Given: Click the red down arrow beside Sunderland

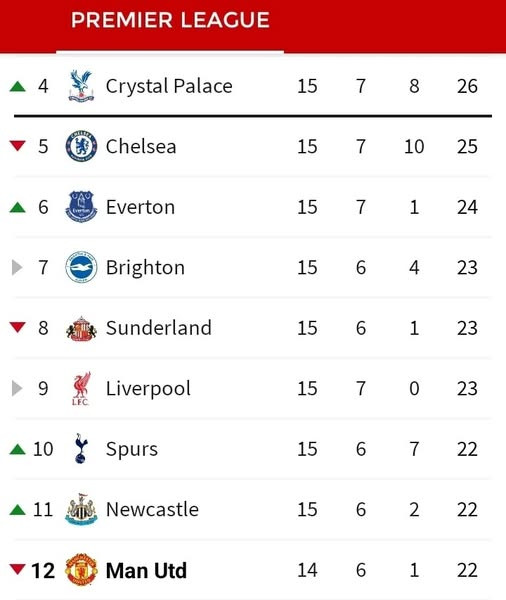Looking at the screenshot, I should tap(18, 328).
